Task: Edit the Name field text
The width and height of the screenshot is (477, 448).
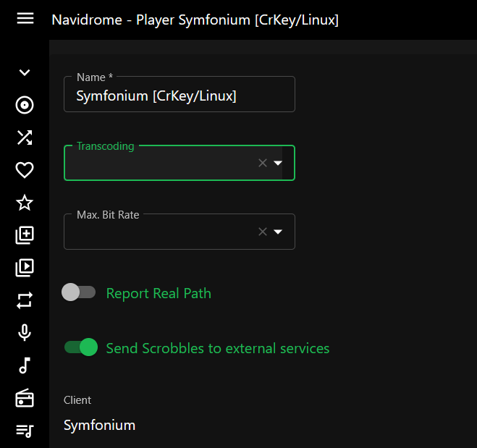Action: point(180,96)
